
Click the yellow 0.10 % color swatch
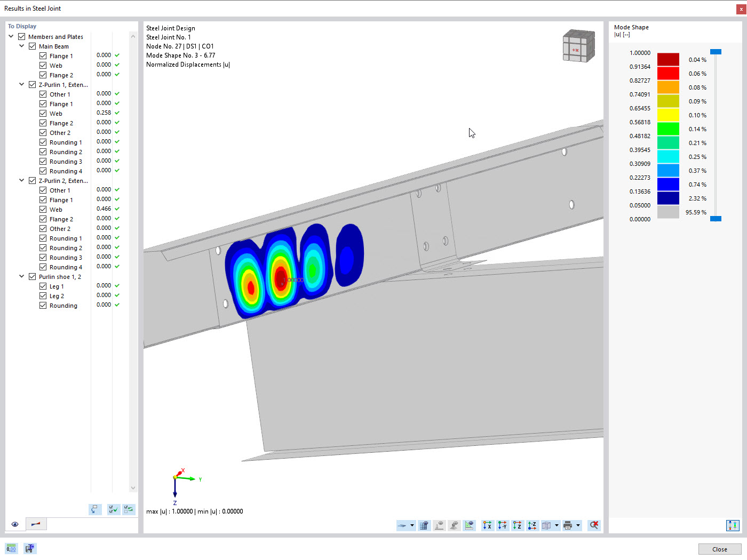coord(668,115)
